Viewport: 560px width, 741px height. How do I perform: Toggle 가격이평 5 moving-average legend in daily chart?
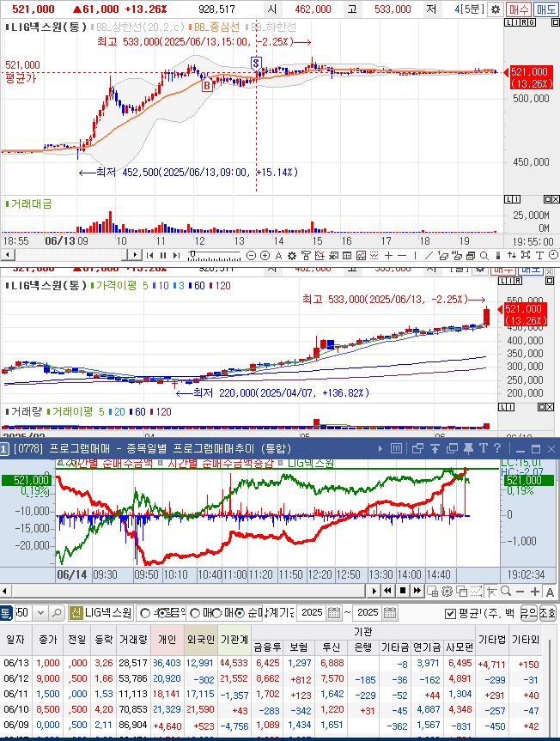pyautogui.click(x=119, y=285)
